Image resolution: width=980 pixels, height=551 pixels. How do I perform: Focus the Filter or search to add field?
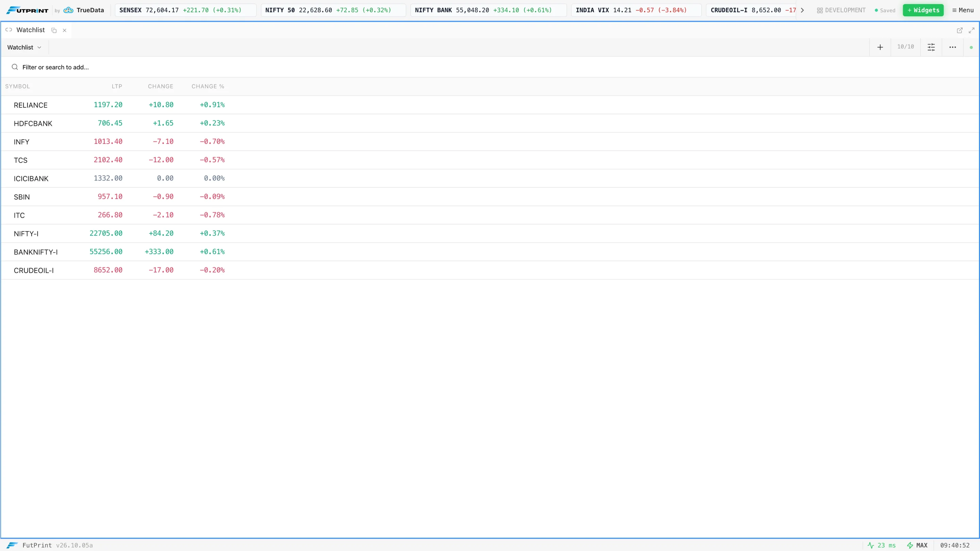point(490,67)
